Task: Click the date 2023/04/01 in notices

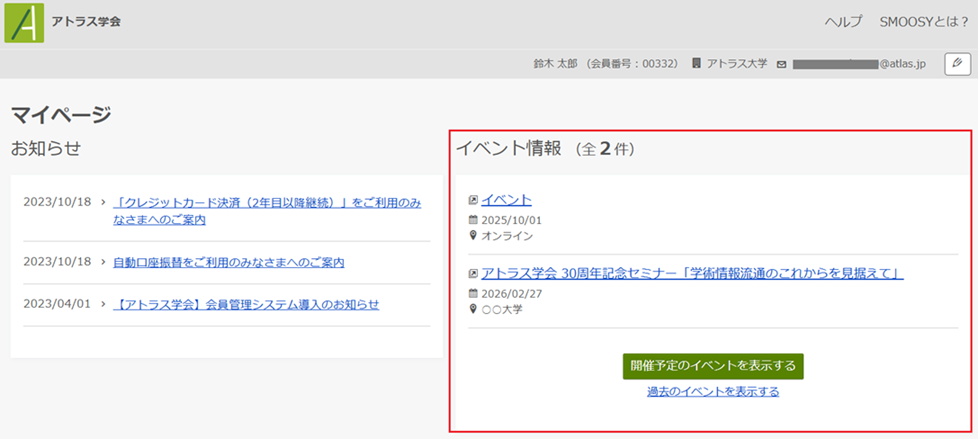Action: click(x=57, y=304)
